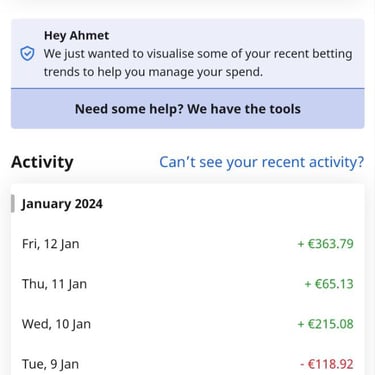Click the help you manage your spend line
Viewport: 375px width, 375px height.
coord(153,72)
